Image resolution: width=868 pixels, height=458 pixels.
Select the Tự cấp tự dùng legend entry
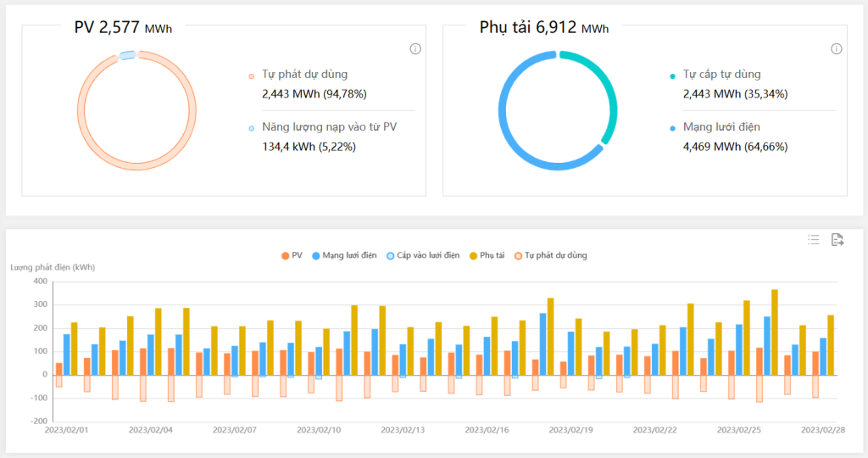tap(715, 74)
